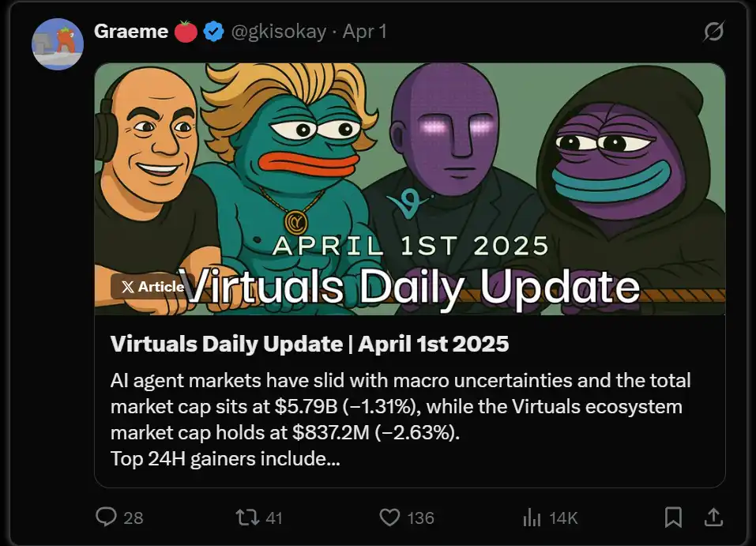Click the 41 reposts count
Viewport: 756px width, 546px height.
[x=273, y=518]
